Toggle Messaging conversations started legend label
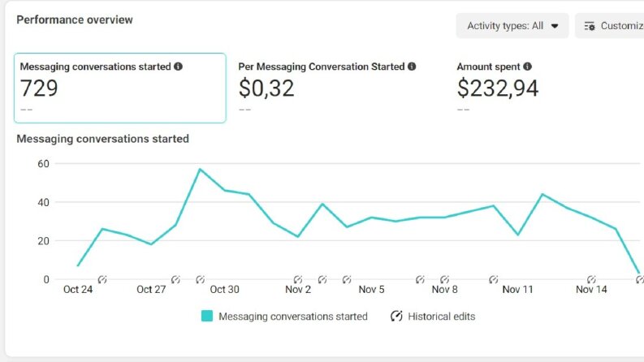Image resolution: width=644 pixels, height=362 pixels. click(293, 317)
